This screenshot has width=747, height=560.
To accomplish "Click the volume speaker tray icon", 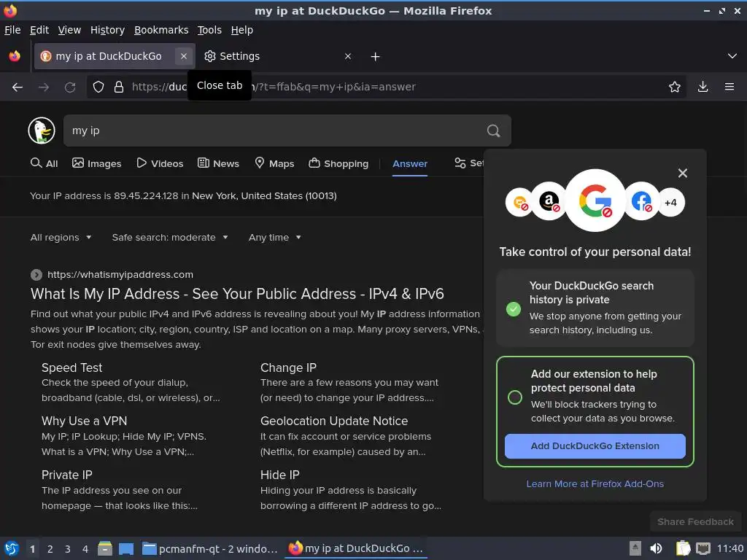I will 656,548.
